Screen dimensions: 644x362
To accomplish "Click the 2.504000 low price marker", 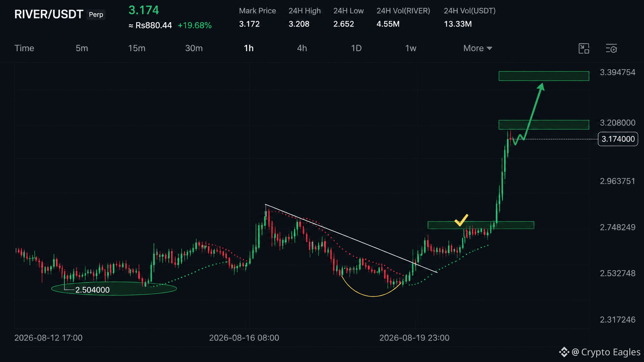I will click(92, 290).
